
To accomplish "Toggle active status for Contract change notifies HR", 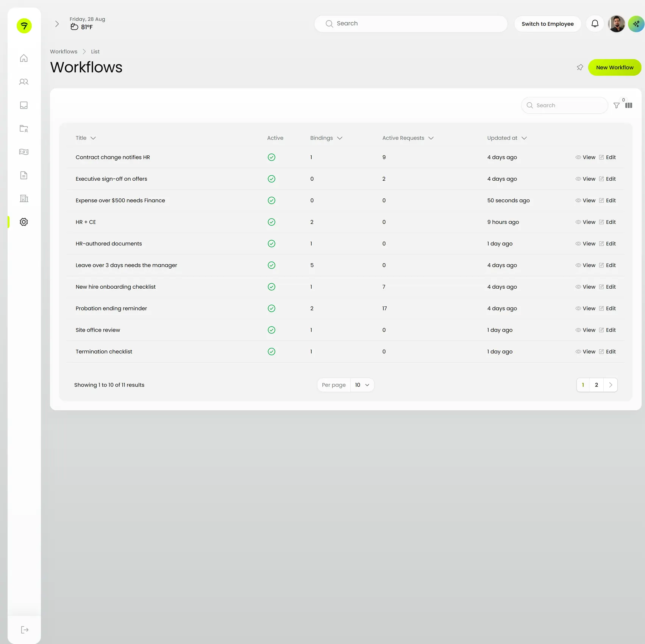I will pos(272,157).
